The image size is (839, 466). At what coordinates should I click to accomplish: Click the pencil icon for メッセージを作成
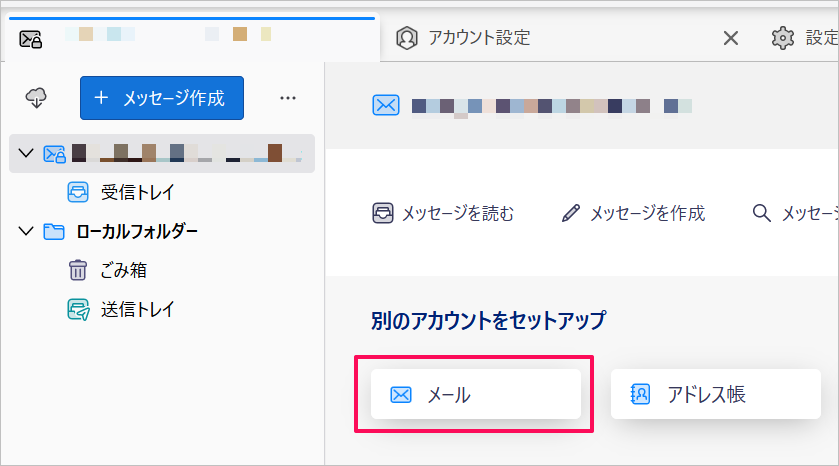pos(570,213)
